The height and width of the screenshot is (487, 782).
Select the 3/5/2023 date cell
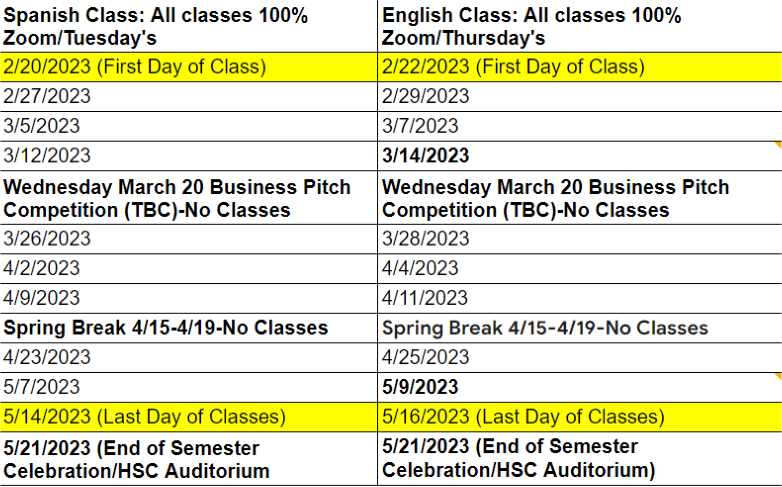(189, 126)
